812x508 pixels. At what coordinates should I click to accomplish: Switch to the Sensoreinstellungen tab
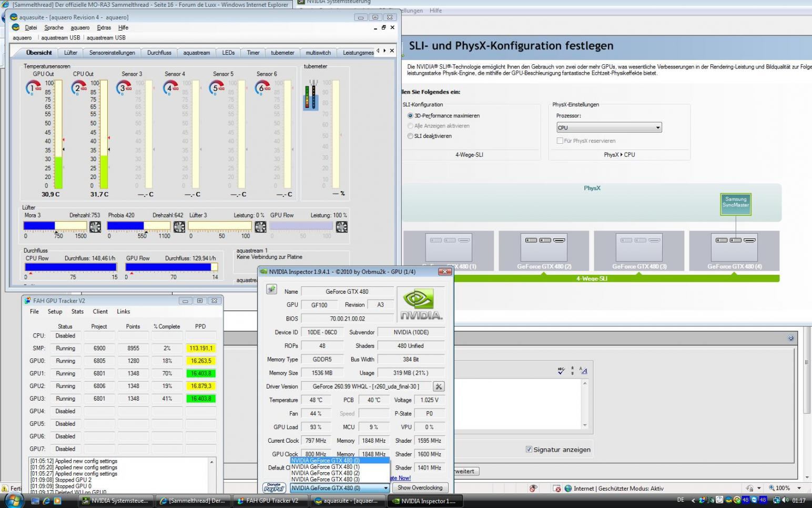112,53
